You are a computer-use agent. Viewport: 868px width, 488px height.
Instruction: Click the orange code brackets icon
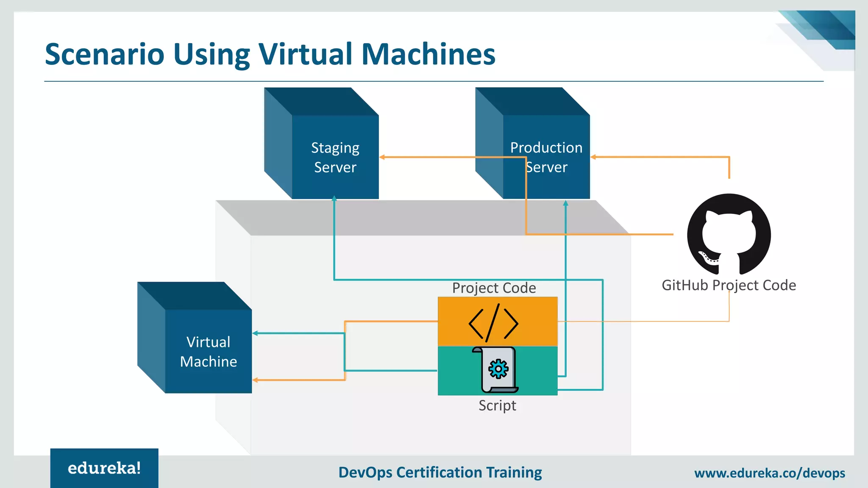point(493,323)
